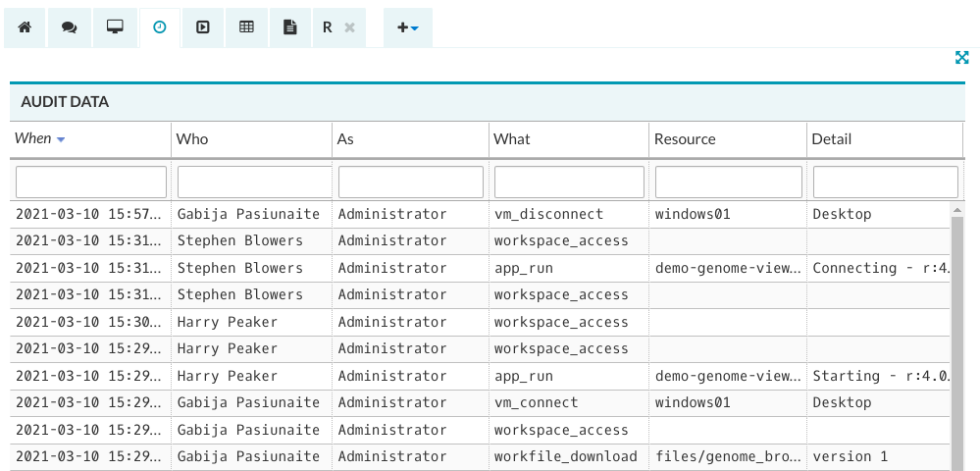Click the Detail filter text box

click(x=885, y=182)
